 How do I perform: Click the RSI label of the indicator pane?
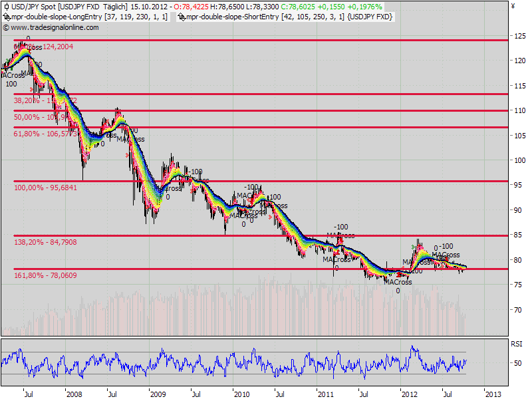[517, 344]
